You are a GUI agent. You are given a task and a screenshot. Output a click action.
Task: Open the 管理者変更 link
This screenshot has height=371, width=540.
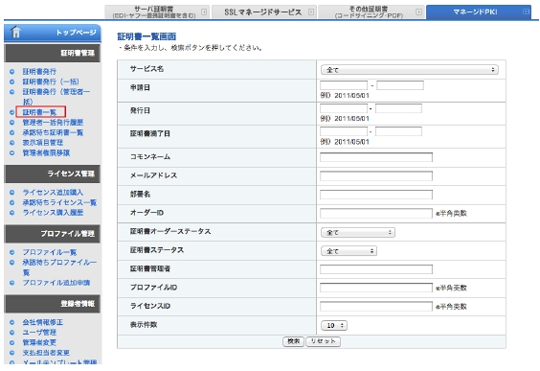(39, 342)
